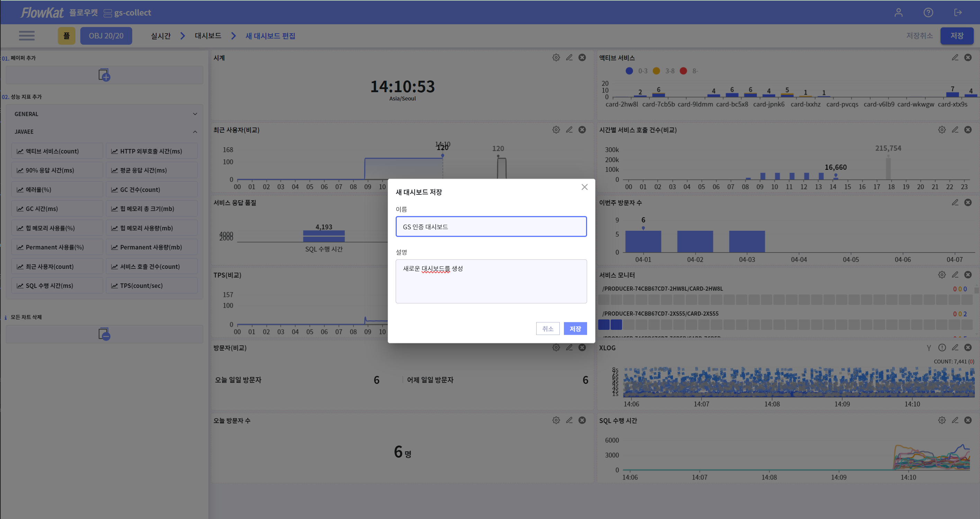Click 취소 button in the dialog
980x519 pixels.
[x=547, y=328]
